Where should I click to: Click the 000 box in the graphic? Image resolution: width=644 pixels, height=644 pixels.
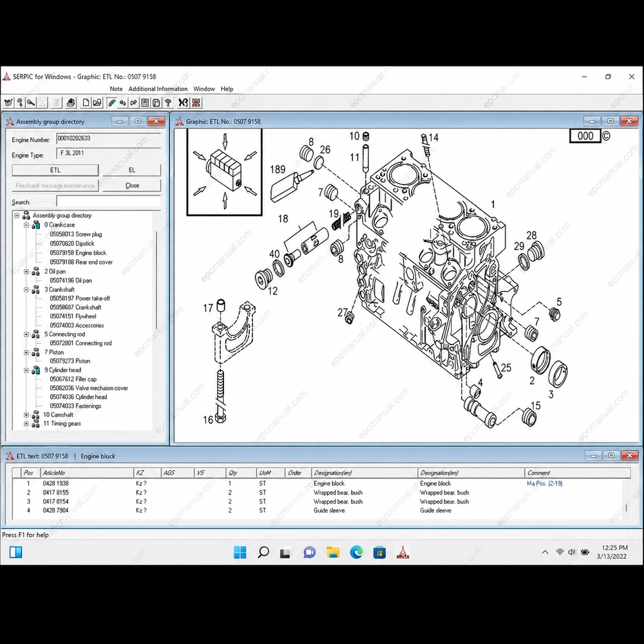585,136
